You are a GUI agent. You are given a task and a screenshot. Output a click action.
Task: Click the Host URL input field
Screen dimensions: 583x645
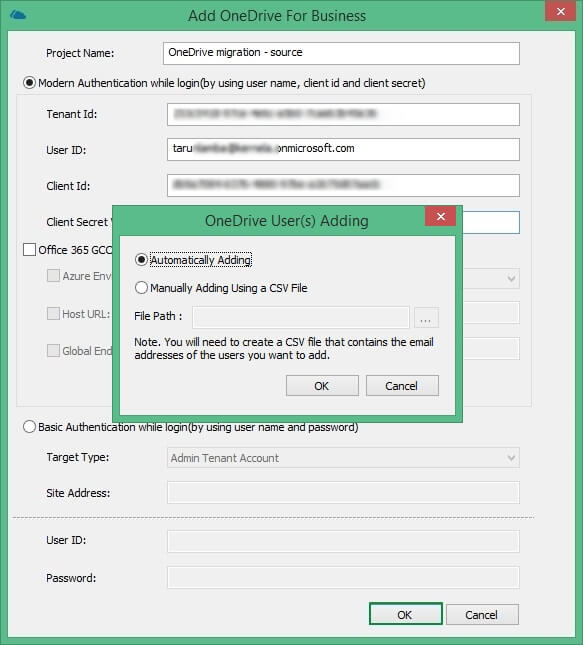click(x=491, y=313)
